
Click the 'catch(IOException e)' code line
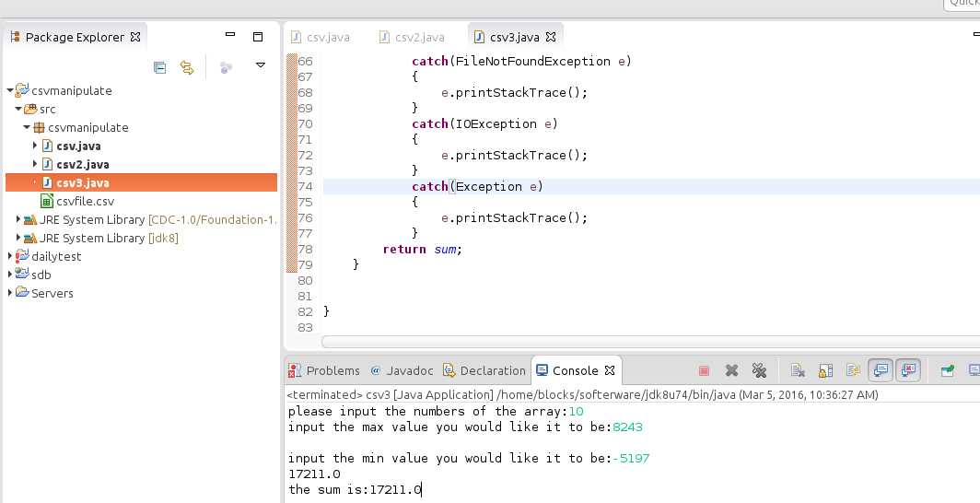coord(485,123)
